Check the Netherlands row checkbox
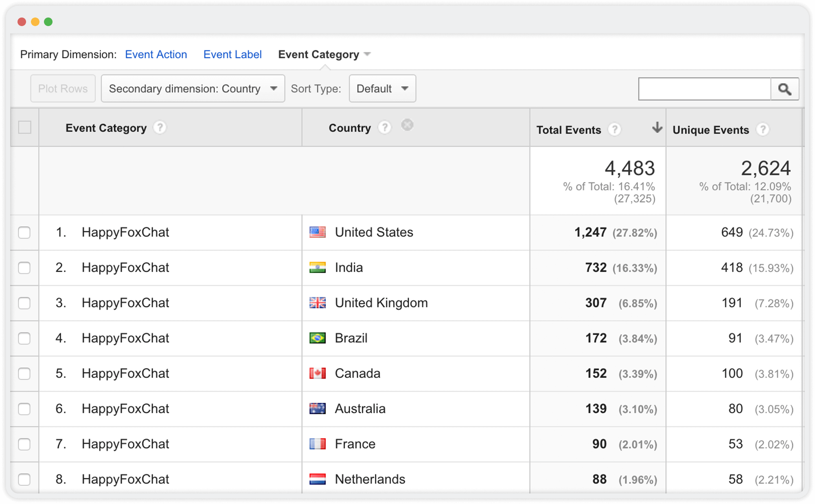Viewport: 815px width, 504px height. click(x=24, y=479)
